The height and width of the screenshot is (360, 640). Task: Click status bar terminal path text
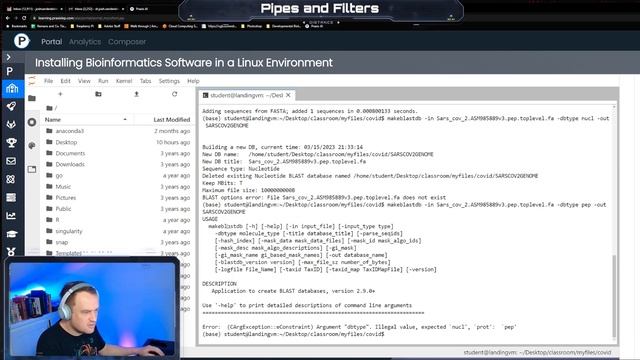537,352
